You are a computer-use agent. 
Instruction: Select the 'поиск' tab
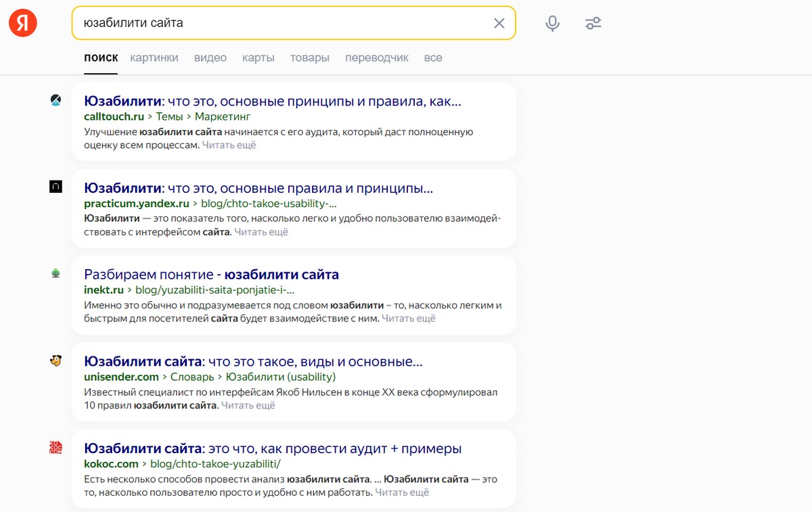coord(101,57)
